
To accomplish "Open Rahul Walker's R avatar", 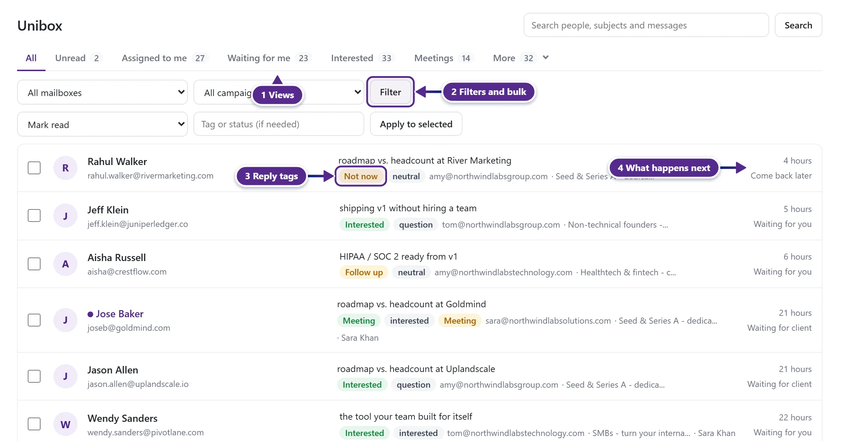I will [65, 168].
